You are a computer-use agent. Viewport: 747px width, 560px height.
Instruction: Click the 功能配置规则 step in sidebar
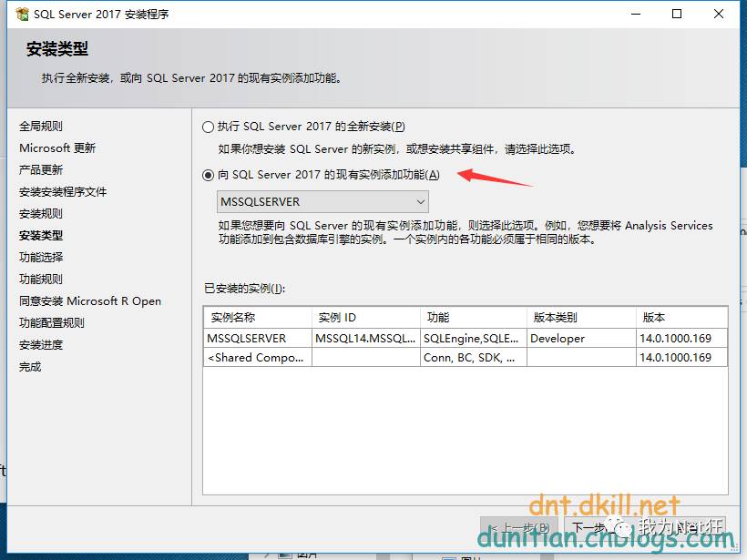[x=51, y=323]
